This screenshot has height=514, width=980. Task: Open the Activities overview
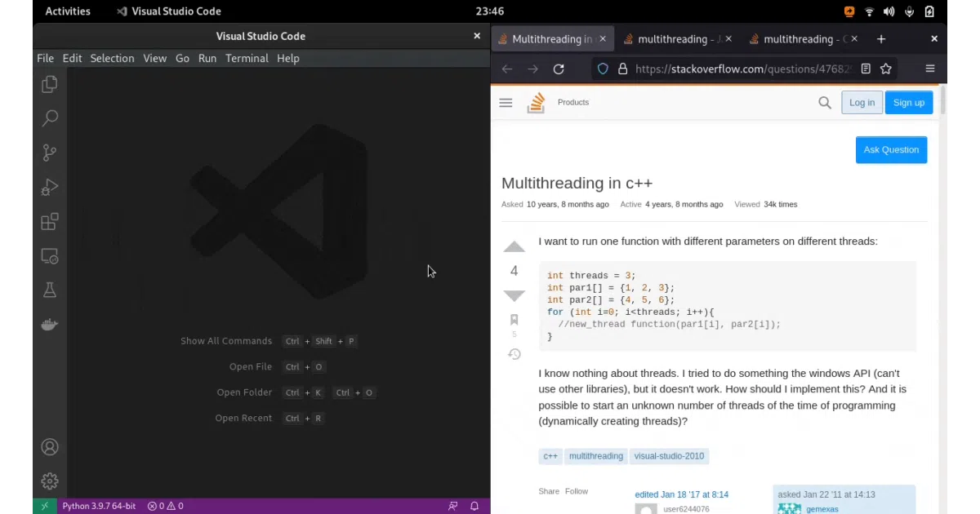coord(68,11)
